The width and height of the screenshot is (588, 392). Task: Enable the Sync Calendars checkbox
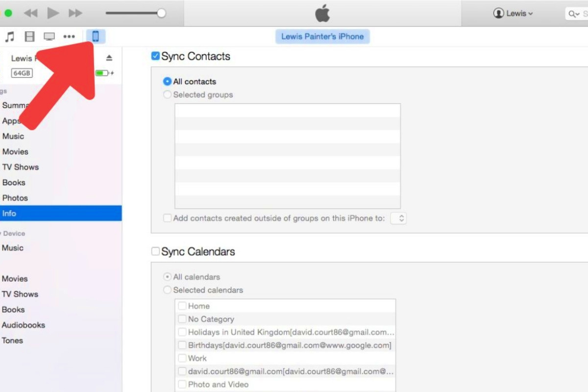click(x=155, y=251)
